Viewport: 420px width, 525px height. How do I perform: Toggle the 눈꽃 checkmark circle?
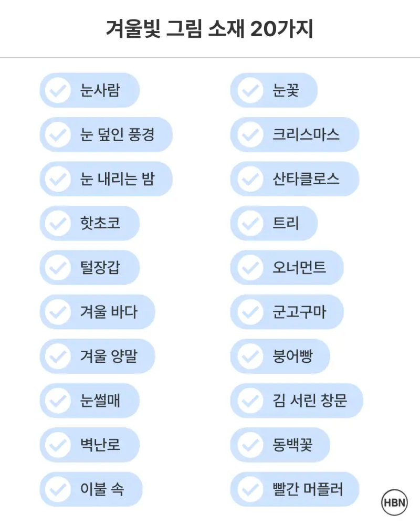pyautogui.click(x=250, y=91)
